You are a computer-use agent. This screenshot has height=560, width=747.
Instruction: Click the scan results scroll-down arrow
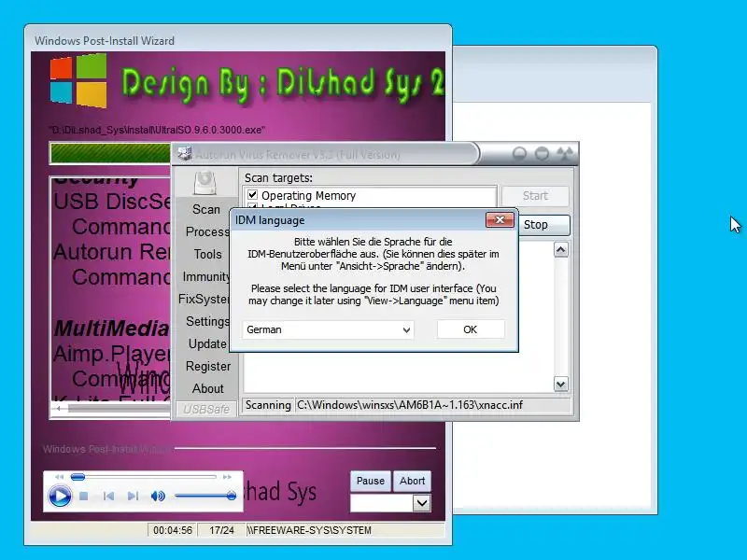pos(561,384)
